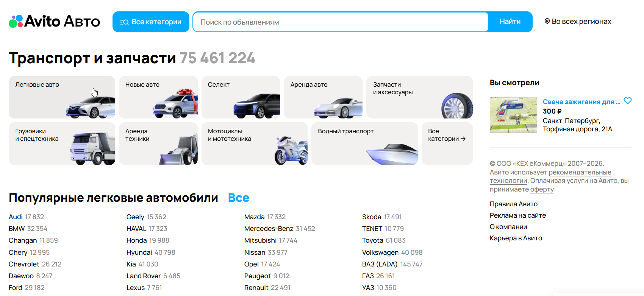Select the Nissan brand link
The width and height of the screenshot is (644, 296).
click(255, 252)
